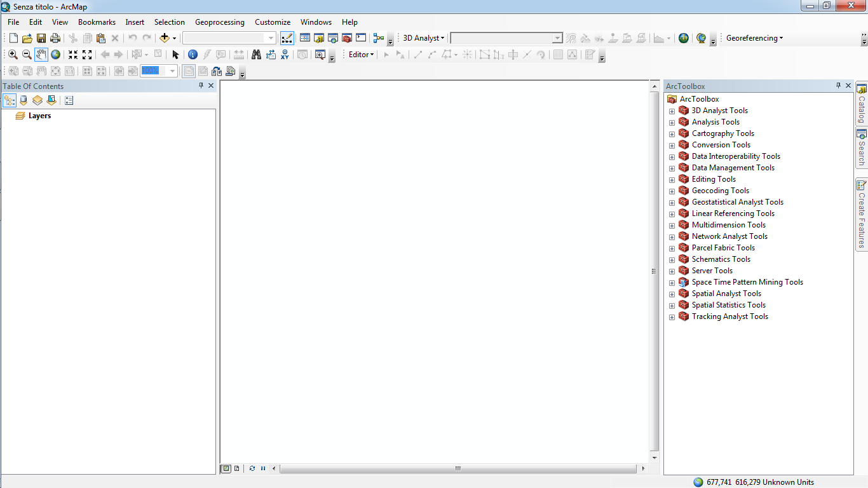The image size is (868, 488).
Task: Open the Python window icon
Action: [x=361, y=38]
